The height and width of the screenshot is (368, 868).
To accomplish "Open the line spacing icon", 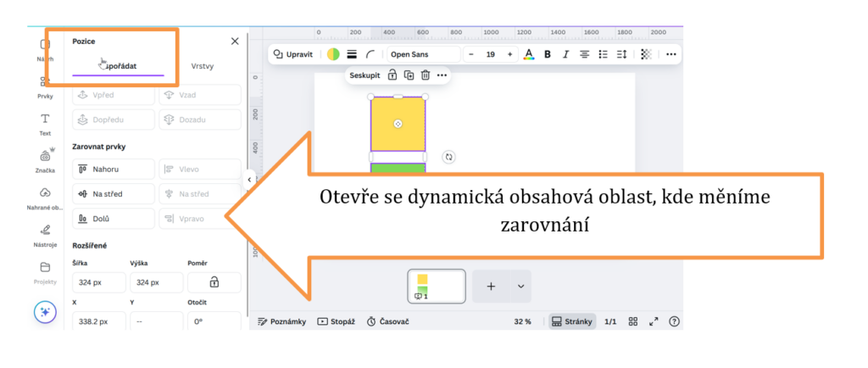I will pos(621,54).
